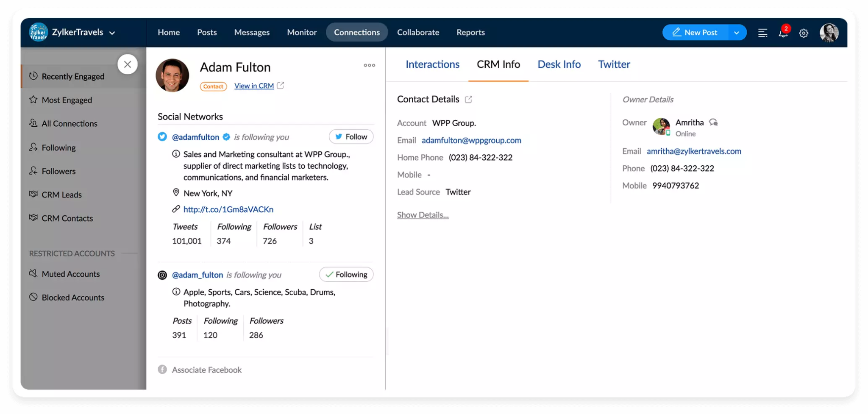Toggle Follow for @adamfulton on Twitter

[x=351, y=137]
